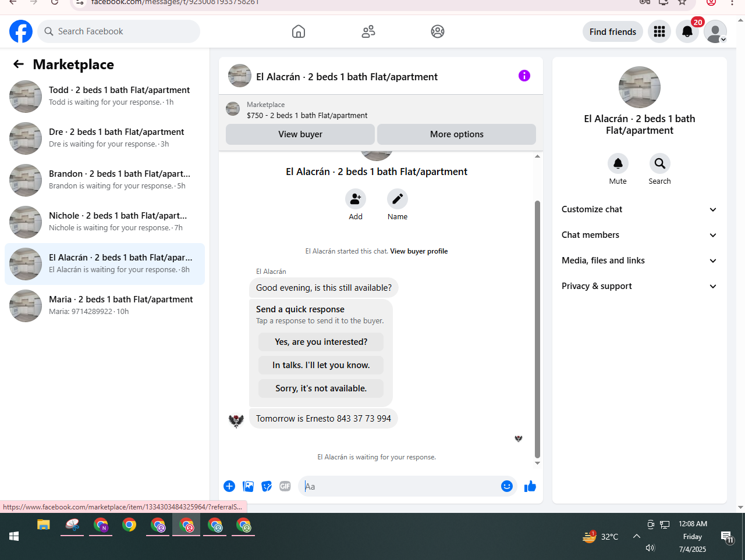Click the Facebook logo icon
745x560 pixels.
[21, 31]
